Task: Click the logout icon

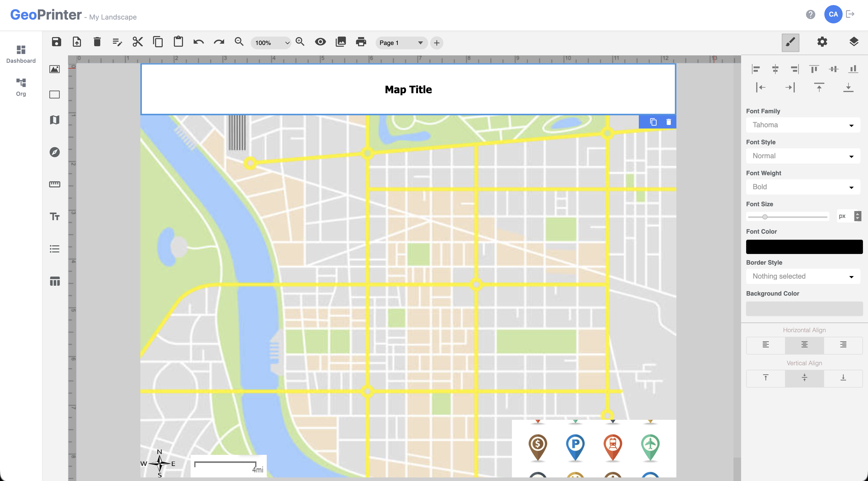Action: tap(850, 14)
